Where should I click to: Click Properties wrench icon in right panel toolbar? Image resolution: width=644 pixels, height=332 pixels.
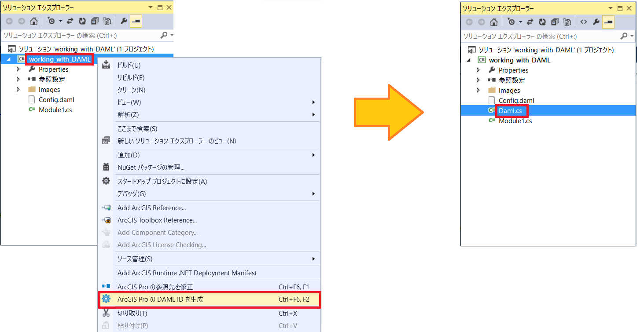[596, 22]
